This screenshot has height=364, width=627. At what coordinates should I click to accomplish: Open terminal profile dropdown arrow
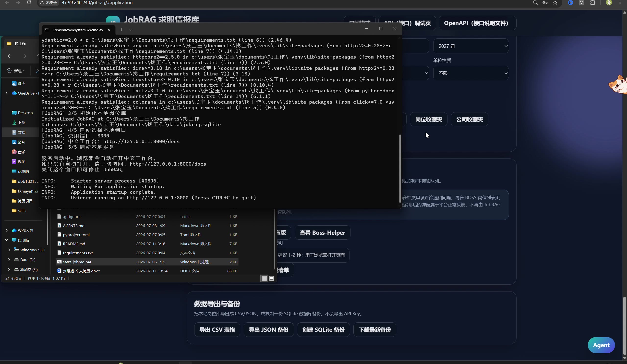point(131,30)
